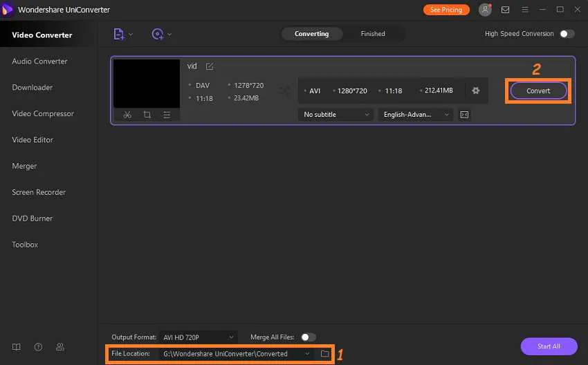This screenshot has width=588, height=365.
Task: Click the rename edit icon beside vid
Action: [x=210, y=66]
